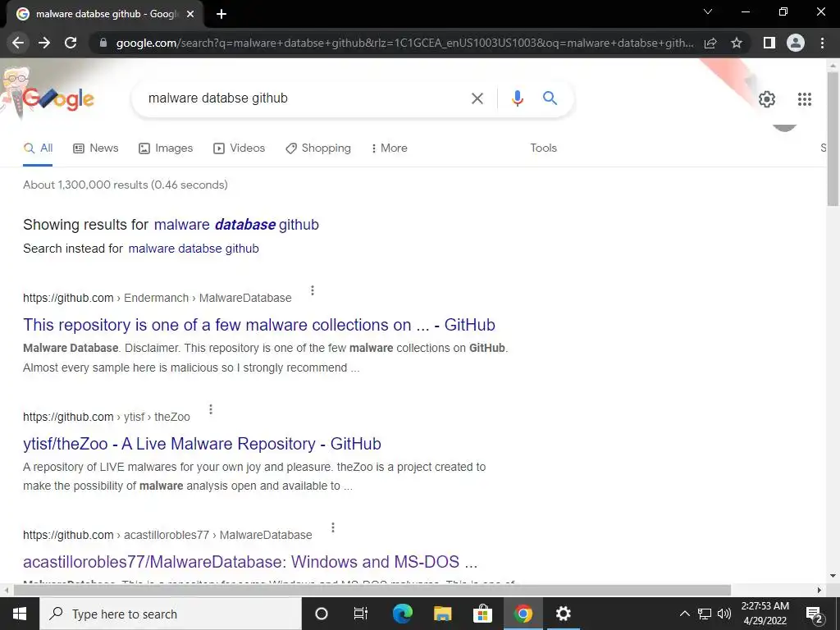Share this page from address bar
This screenshot has width=840, height=630.
[710, 43]
